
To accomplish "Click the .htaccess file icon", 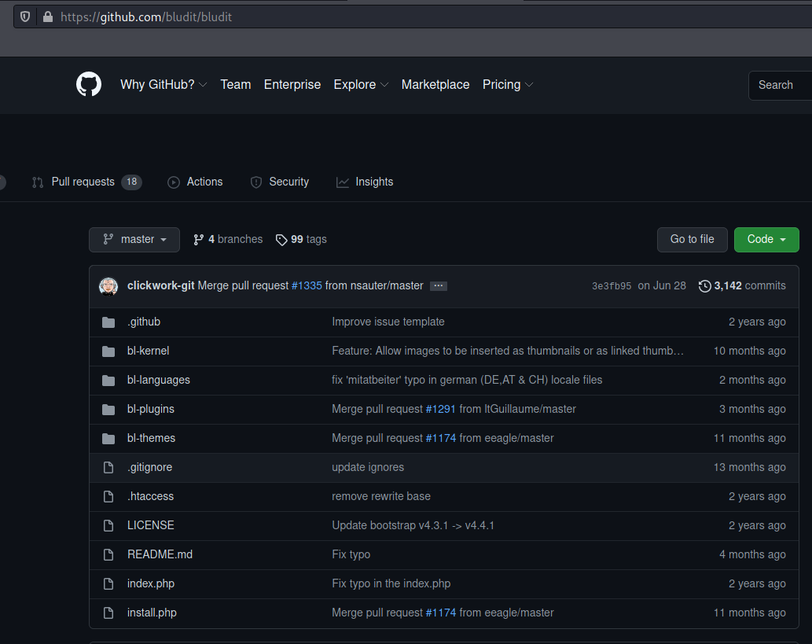I will click(108, 496).
